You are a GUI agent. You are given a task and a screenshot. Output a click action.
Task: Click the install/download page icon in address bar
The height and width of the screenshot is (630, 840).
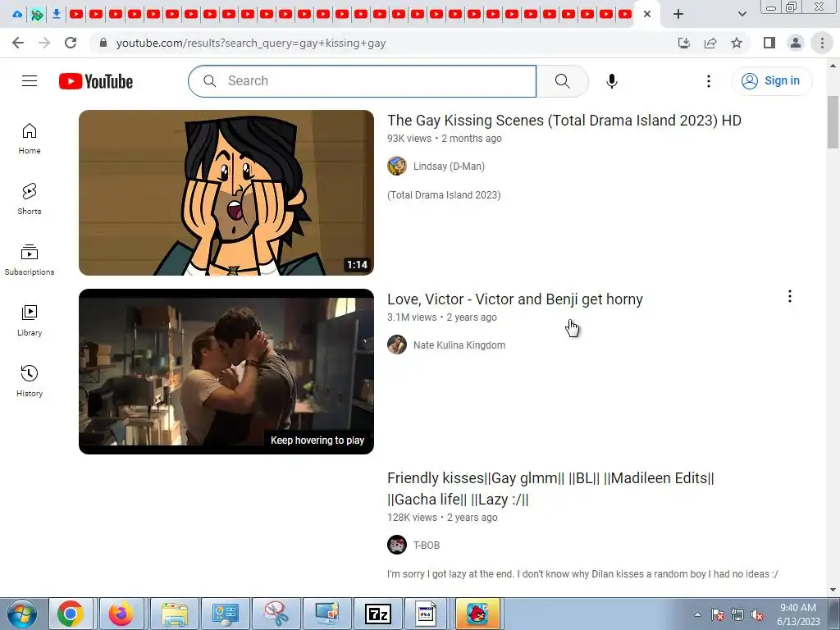[684, 43]
